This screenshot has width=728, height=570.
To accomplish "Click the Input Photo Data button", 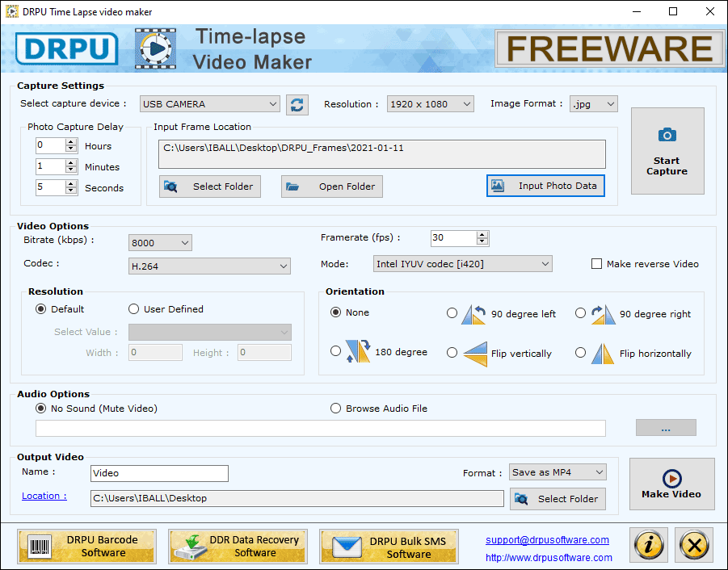I will 545,186.
